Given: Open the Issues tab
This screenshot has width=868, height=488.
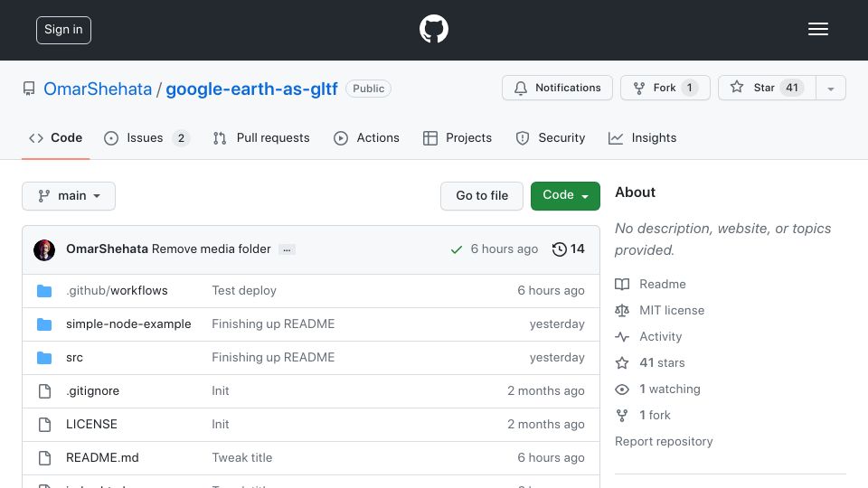Looking at the screenshot, I should pos(146,137).
